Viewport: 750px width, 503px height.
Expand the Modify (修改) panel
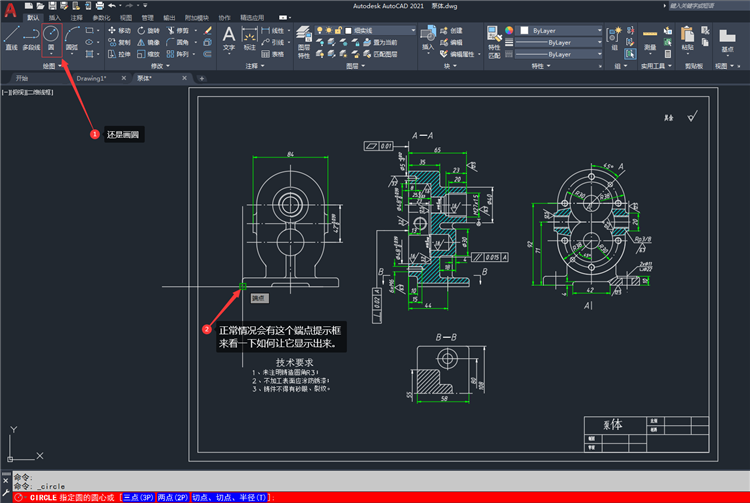coord(160,66)
